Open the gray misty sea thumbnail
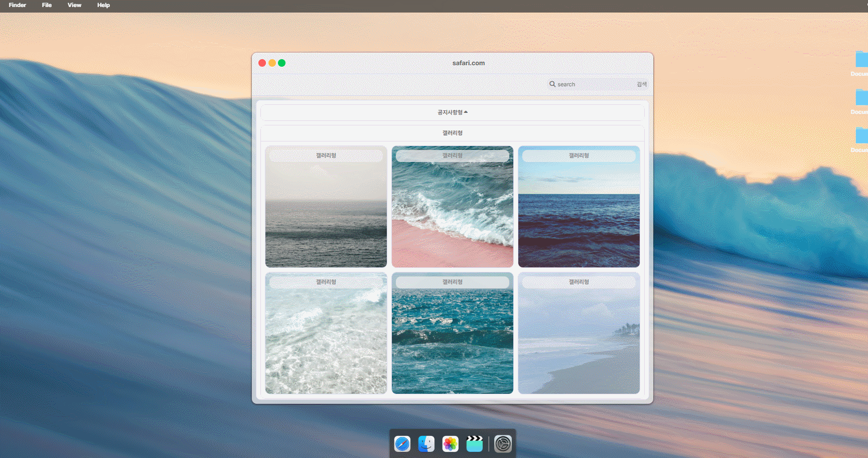Image resolution: width=868 pixels, height=458 pixels. (326, 207)
